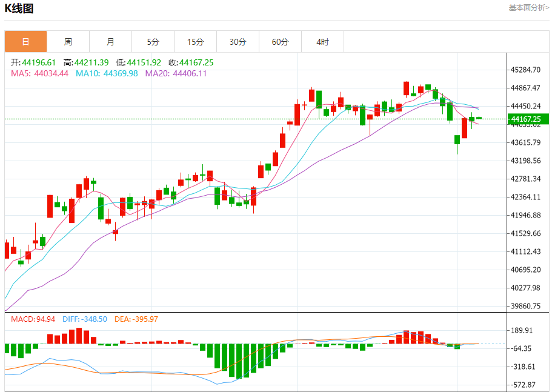This screenshot has height=392, width=552.
Task: Click the 40277.98 price axis label
Action: coord(525,288)
